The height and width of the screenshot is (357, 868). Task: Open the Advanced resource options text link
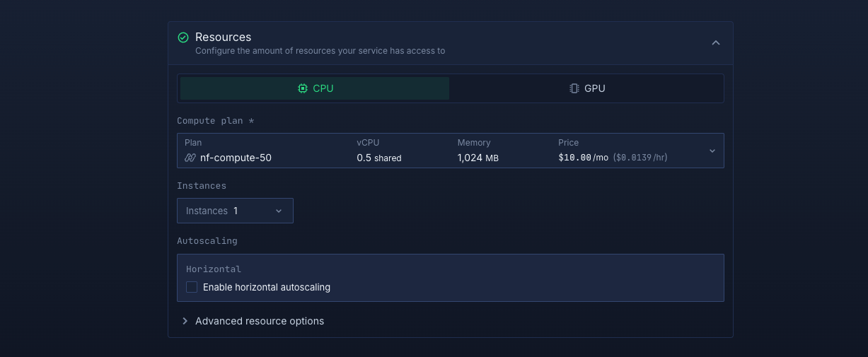pyautogui.click(x=260, y=321)
